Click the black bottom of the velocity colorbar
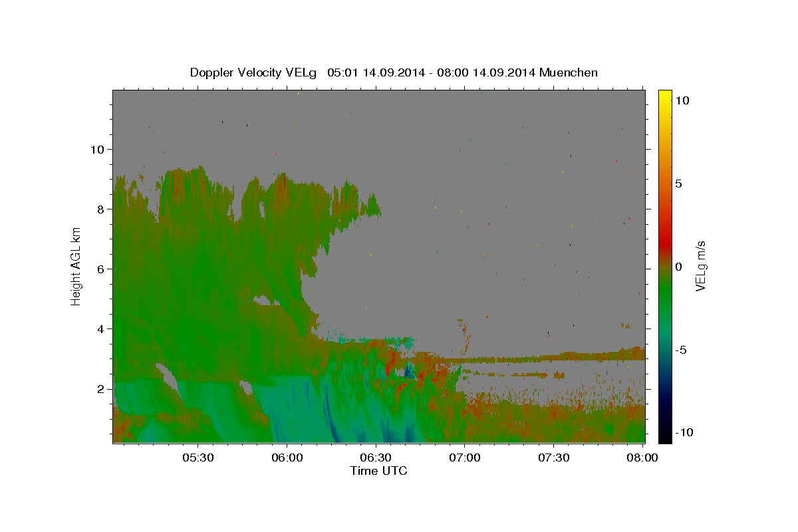This screenshot has height=532, width=798. 665,438
